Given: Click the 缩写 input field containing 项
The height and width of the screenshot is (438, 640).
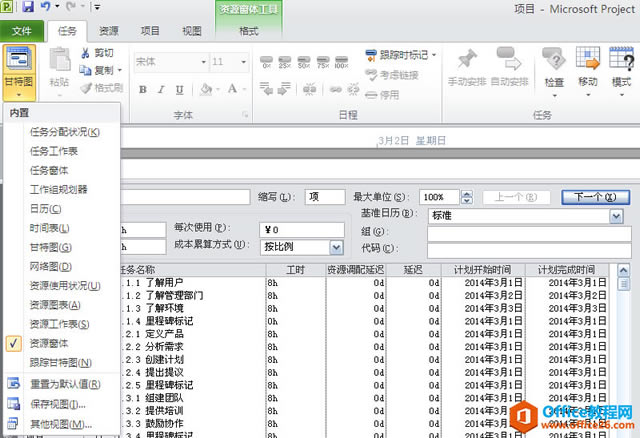Looking at the screenshot, I should tap(325, 197).
